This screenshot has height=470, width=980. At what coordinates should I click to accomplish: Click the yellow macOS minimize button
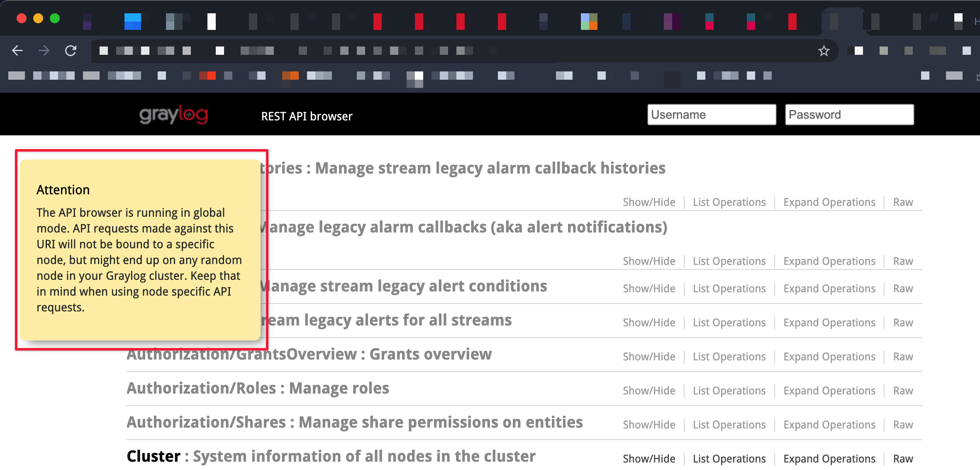point(38,18)
